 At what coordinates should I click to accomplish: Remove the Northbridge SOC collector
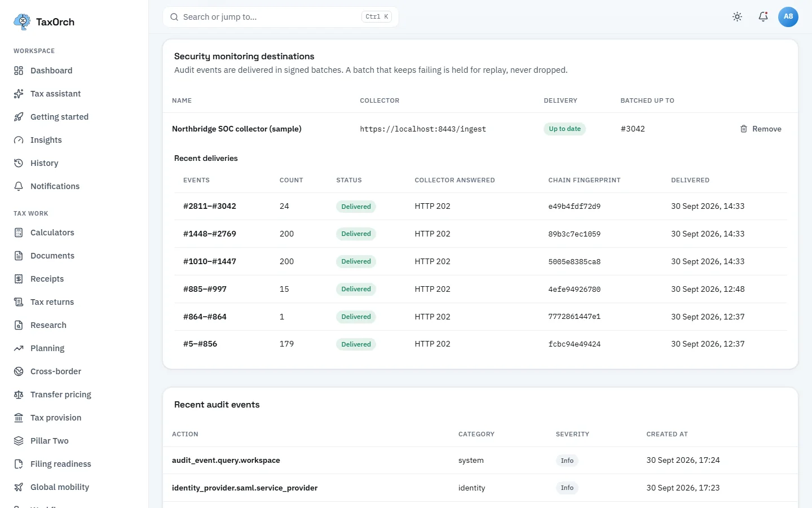[761, 129]
